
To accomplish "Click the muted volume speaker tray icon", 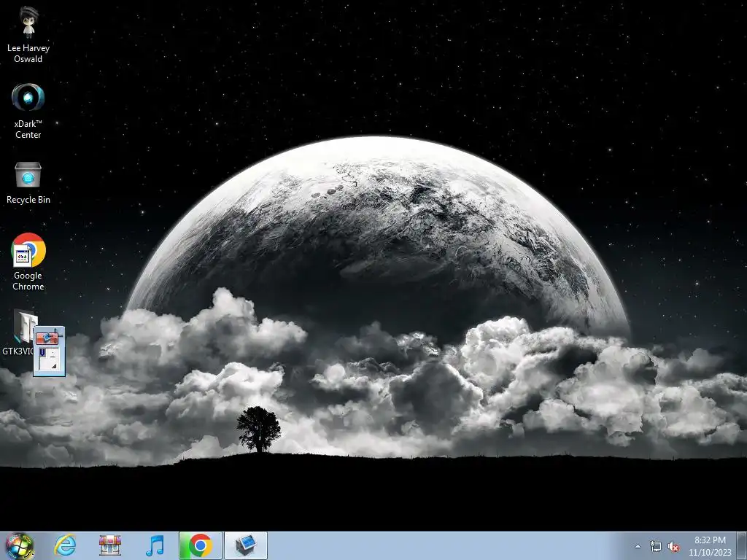I will (x=673, y=547).
